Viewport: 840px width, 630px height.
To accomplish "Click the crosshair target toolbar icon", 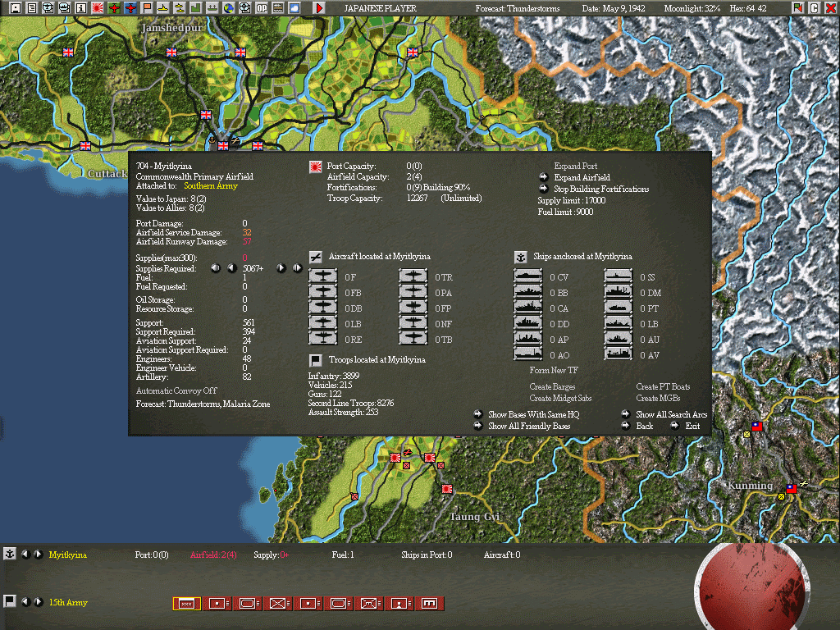I will point(244,7).
